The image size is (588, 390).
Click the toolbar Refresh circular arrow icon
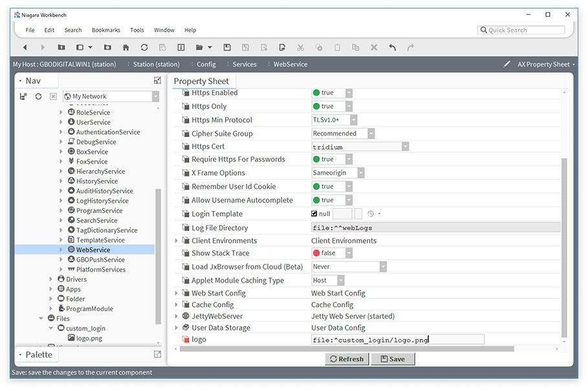pyautogui.click(x=144, y=47)
